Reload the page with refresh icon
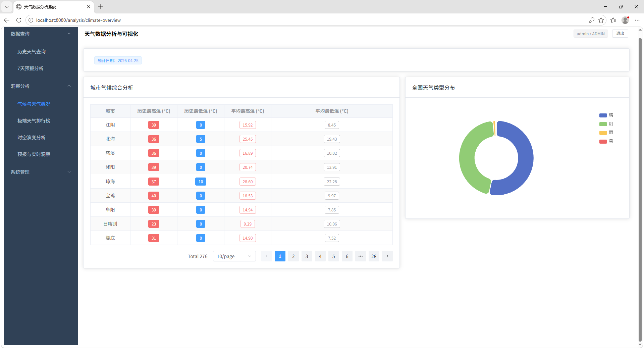 point(19,20)
